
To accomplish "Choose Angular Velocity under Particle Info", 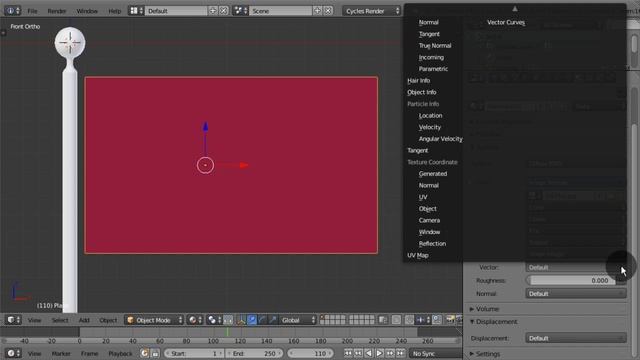I will pos(441,139).
